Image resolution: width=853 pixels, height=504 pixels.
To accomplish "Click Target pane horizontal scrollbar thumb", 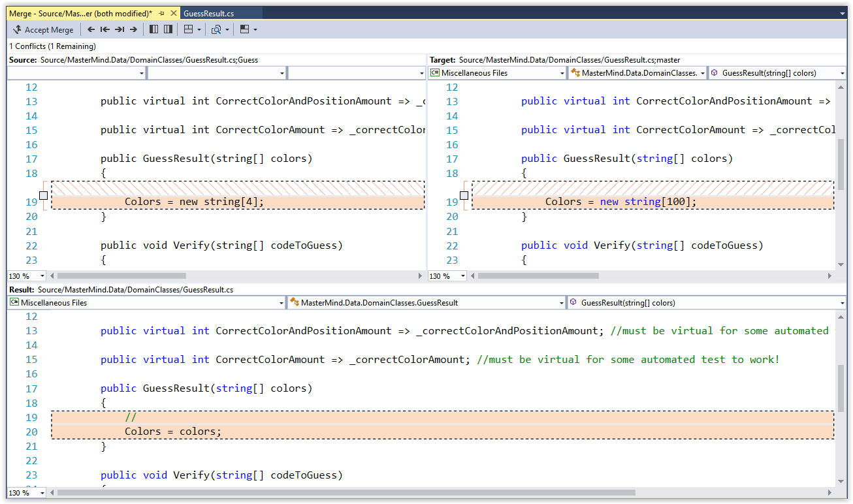I will [538, 276].
